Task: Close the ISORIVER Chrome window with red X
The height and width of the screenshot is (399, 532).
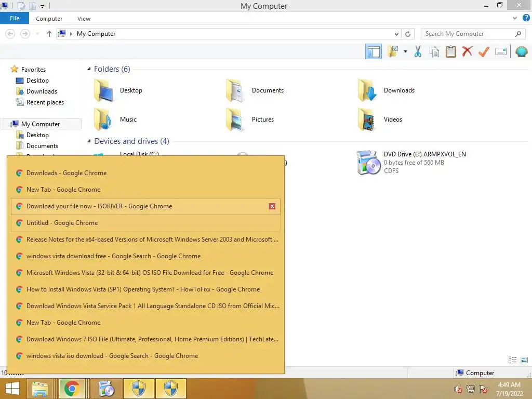Action: [x=272, y=206]
